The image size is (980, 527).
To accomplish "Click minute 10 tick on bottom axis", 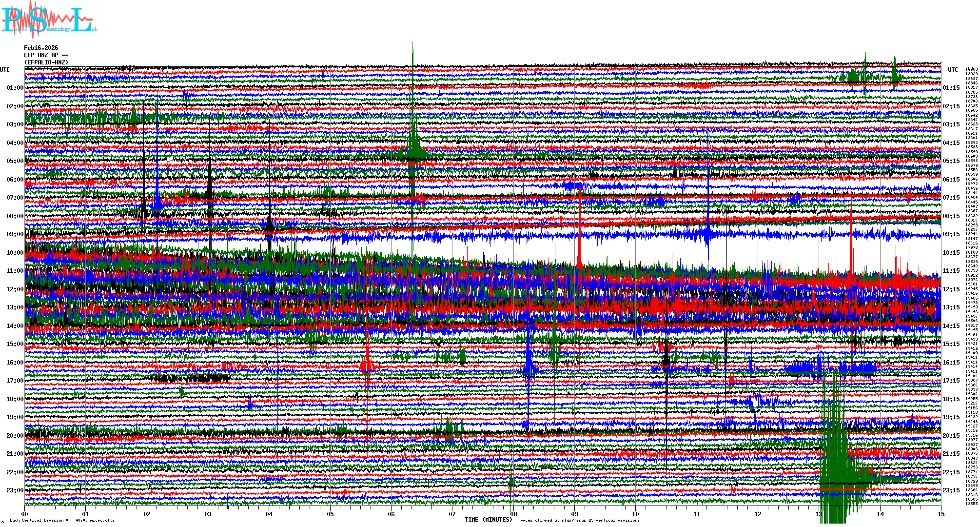I will pyautogui.click(x=635, y=514).
